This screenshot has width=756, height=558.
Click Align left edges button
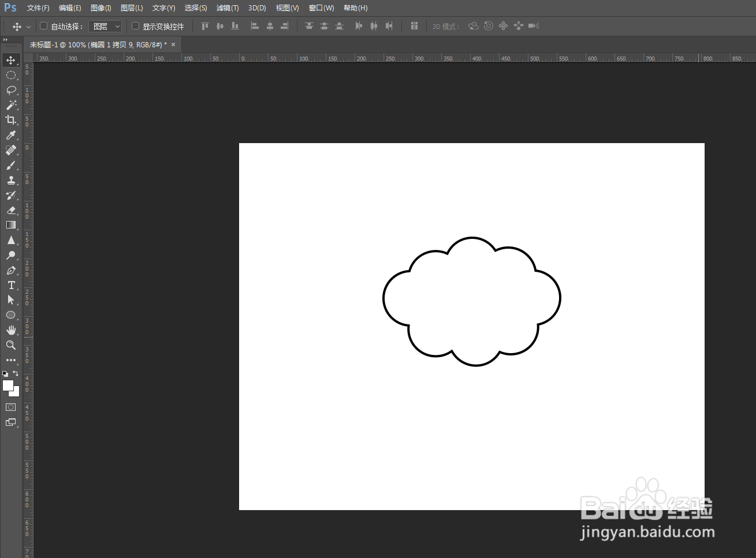coord(255,26)
